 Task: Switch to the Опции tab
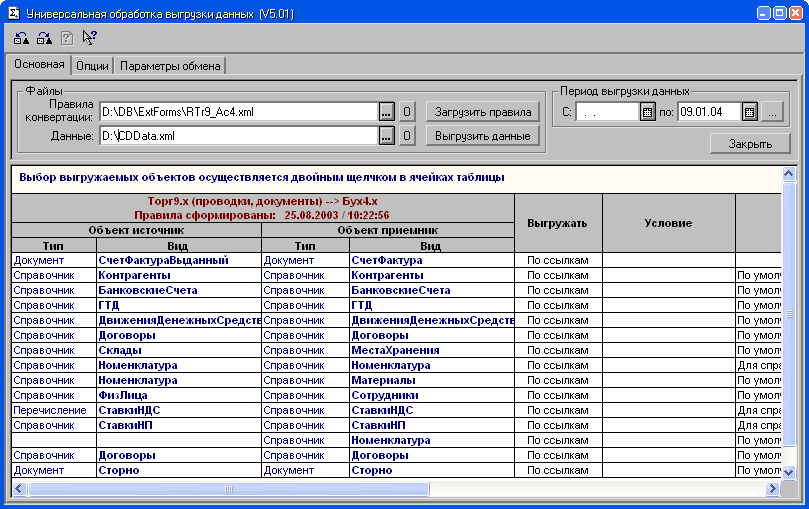click(x=92, y=66)
